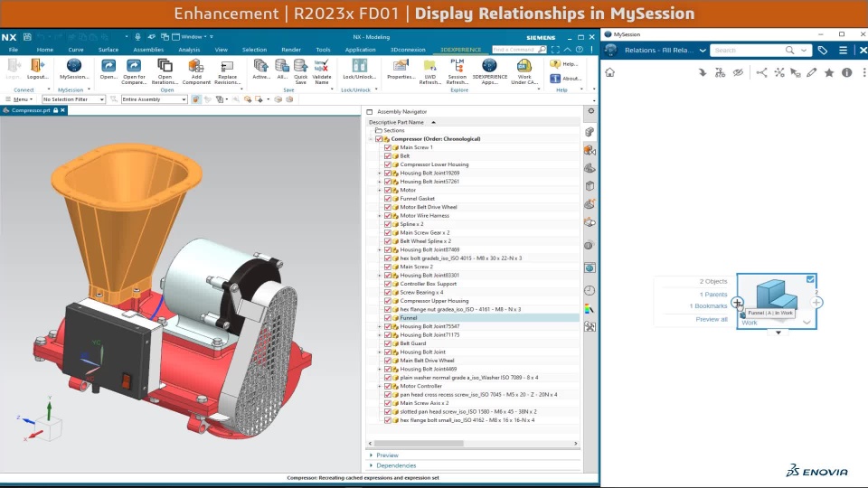Open the No Selection Filter dropdown
The image size is (868, 488).
coord(73,99)
